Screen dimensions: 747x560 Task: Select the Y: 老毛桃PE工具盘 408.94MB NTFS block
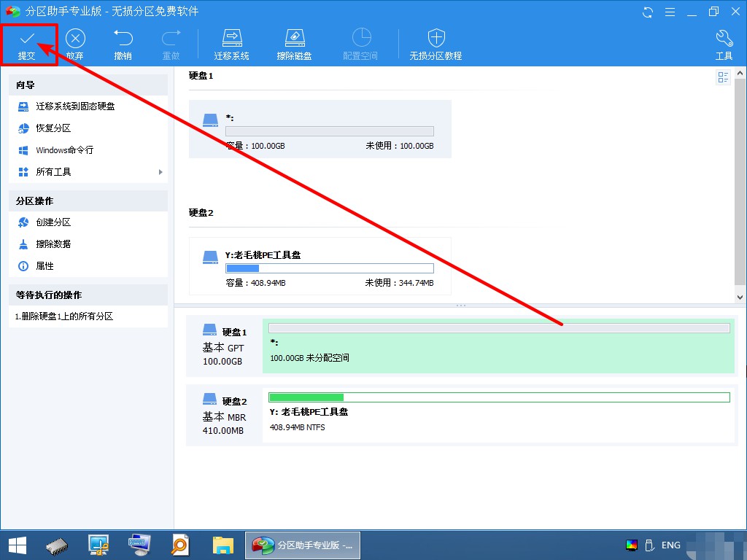[498, 415]
